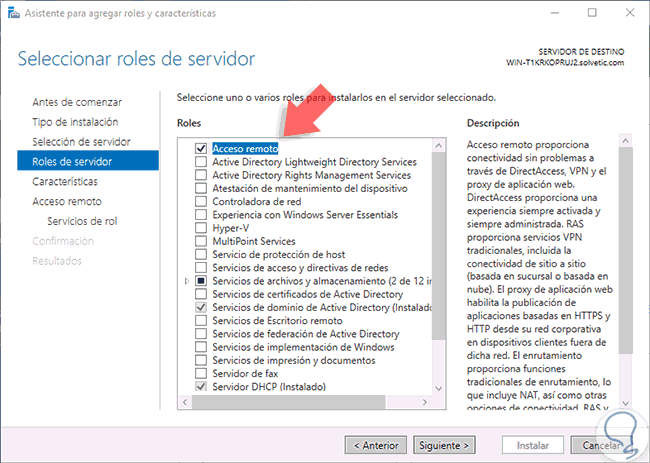Select the Controladora de red label
The width and height of the screenshot is (650, 463).
click(x=257, y=201)
